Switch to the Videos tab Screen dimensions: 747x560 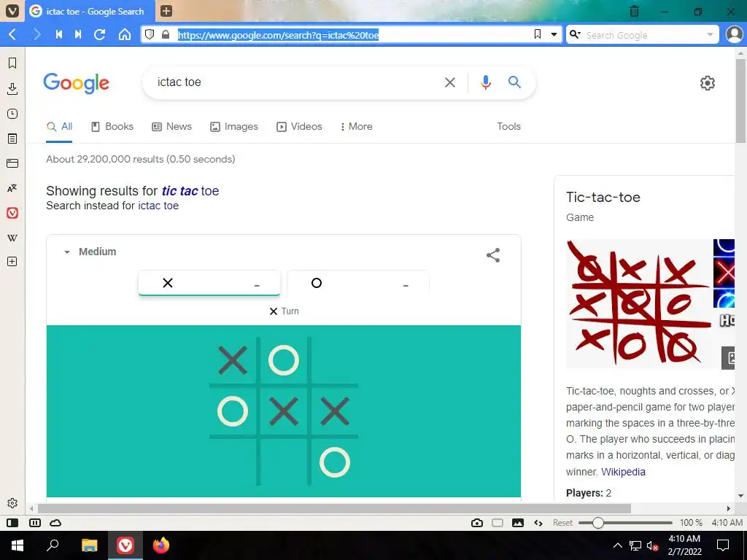300,127
